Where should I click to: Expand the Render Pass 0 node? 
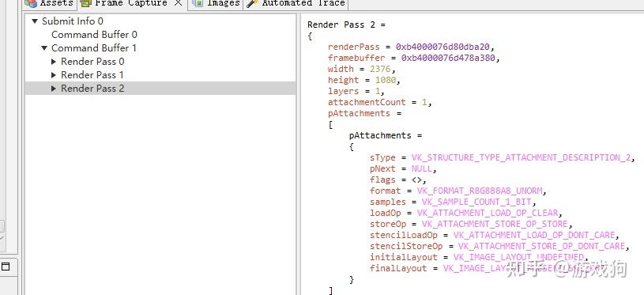54,62
